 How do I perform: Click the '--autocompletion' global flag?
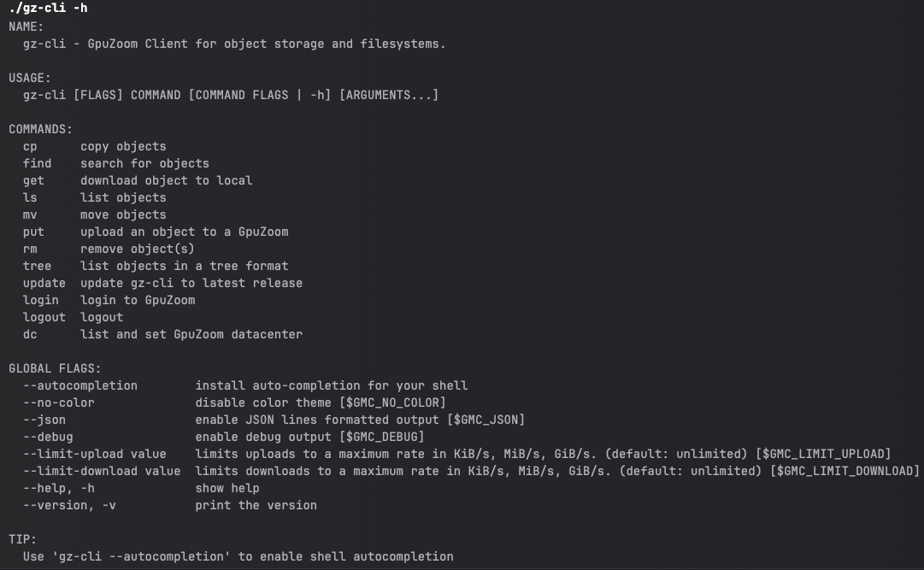(80, 385)
